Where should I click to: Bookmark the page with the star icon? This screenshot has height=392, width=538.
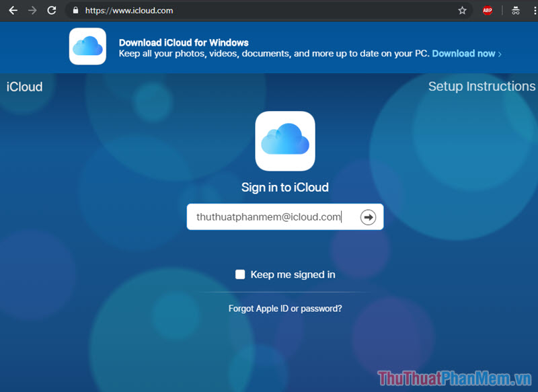point(462,10)
